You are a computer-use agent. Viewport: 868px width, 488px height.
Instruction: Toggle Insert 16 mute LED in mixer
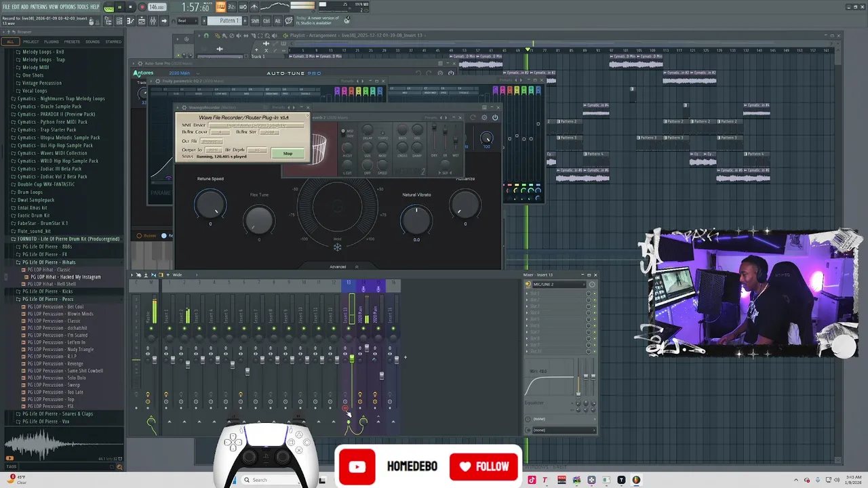393,329
